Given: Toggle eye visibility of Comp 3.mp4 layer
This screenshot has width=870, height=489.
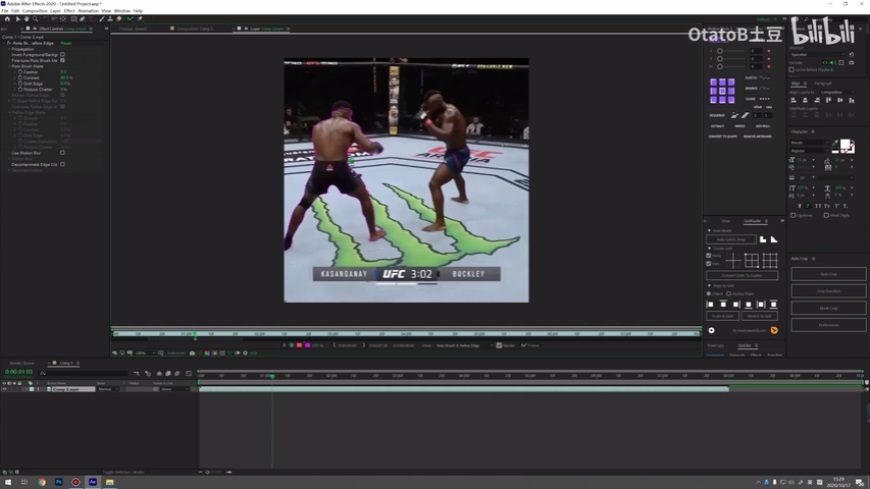Looking at the screenshot, I should 4,389.
